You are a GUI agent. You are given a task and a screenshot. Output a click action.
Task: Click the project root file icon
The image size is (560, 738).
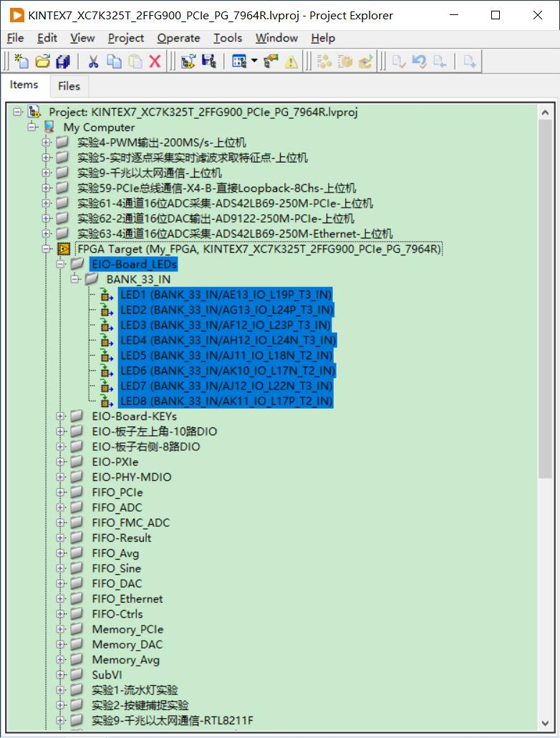(34, 112)
